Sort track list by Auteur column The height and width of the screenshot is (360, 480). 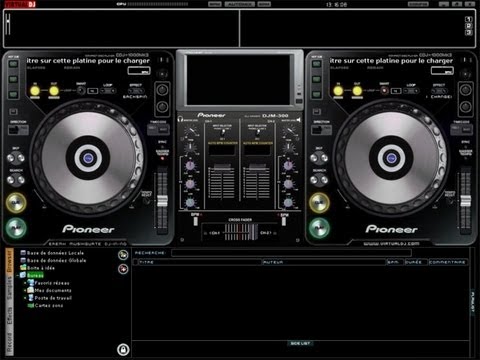324,262
